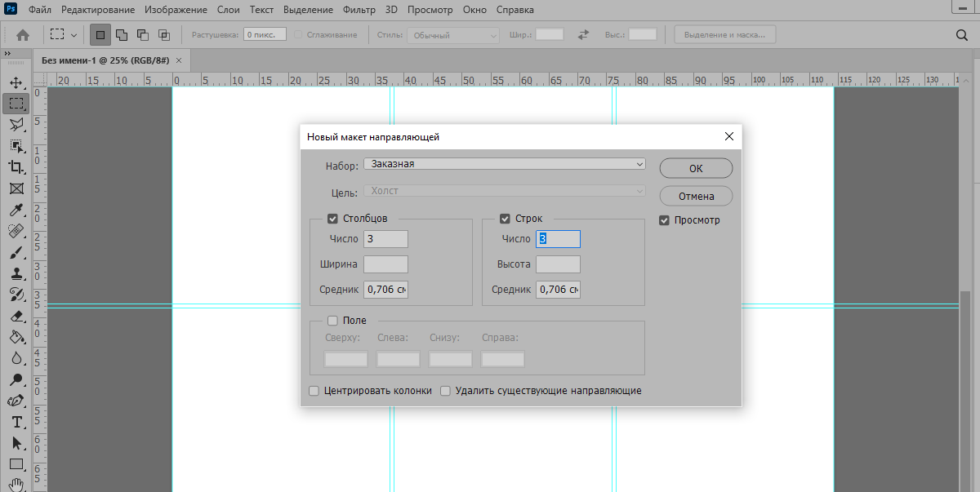Screen dimensions: 980x492
Task: Choose the Eraser tool
Action: point(16,316)
